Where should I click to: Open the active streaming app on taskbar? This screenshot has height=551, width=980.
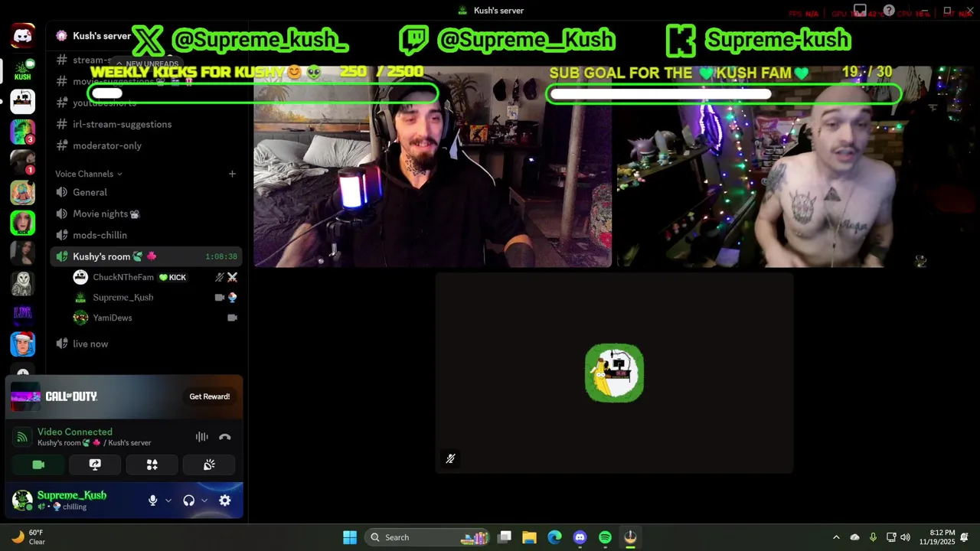pyautogui.click(x=630, y=537)
